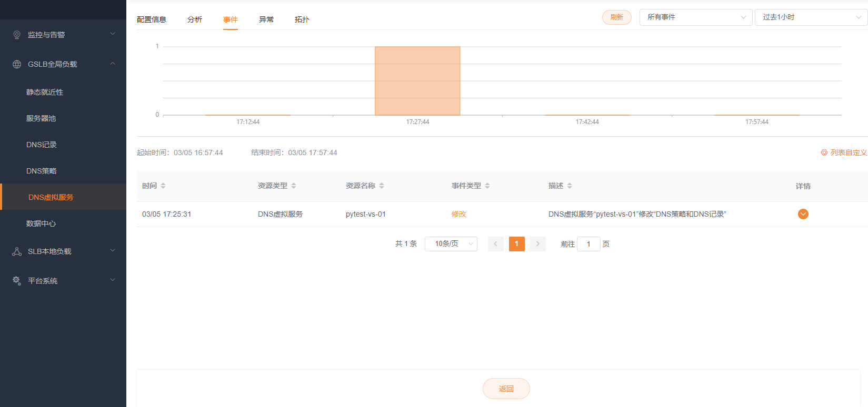Change page size via 10条/页 dropdown

coord(451,244)
